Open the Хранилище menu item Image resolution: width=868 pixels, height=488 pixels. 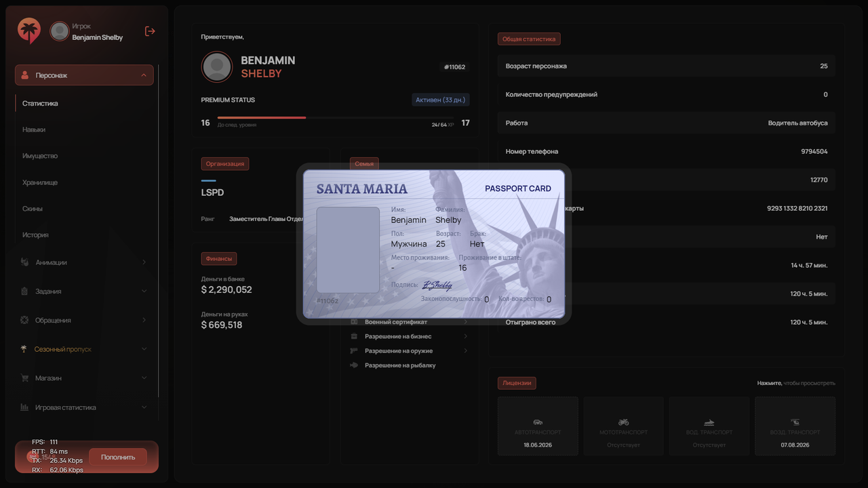point(40,182)
